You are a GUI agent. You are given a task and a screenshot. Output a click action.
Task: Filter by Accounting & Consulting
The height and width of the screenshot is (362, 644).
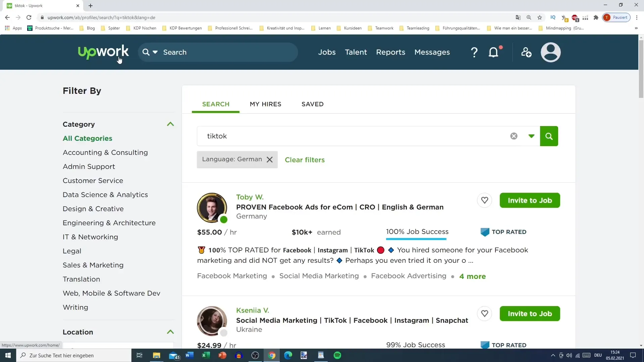point(105,153)
